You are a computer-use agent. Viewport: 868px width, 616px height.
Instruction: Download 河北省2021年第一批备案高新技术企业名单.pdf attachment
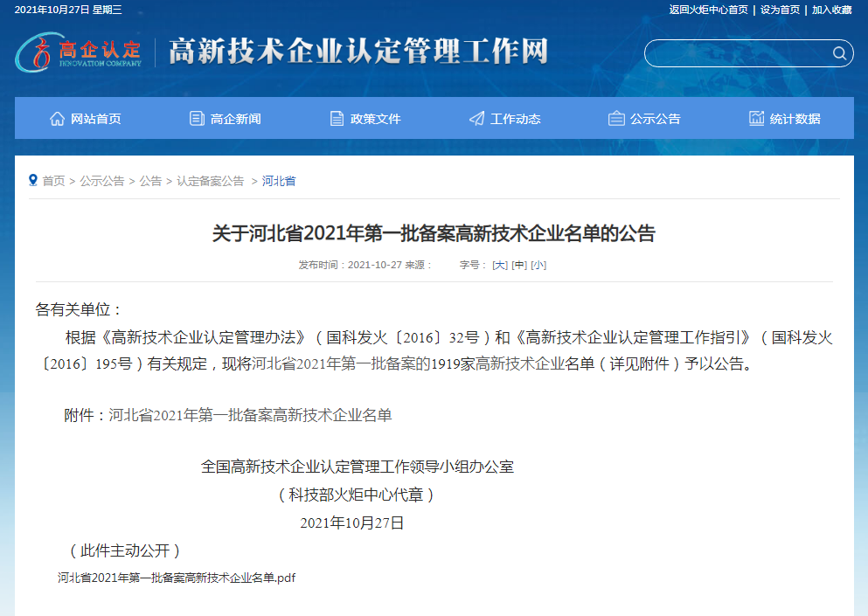click(177, 578)
